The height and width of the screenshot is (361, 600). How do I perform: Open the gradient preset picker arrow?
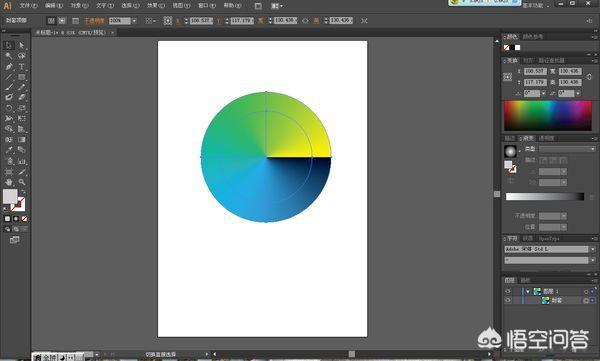pyautogui.click(x=520, y=151)
